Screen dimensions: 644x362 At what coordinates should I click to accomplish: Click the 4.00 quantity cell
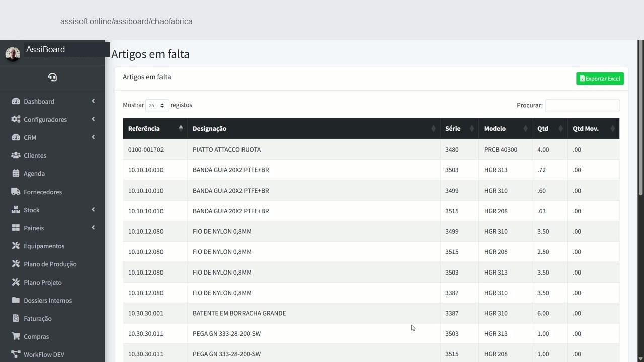549,150
